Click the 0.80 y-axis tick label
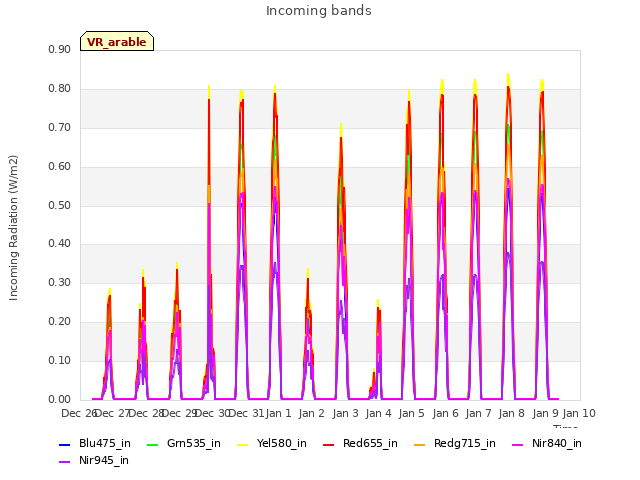The image size is (640, 480). 60,89
